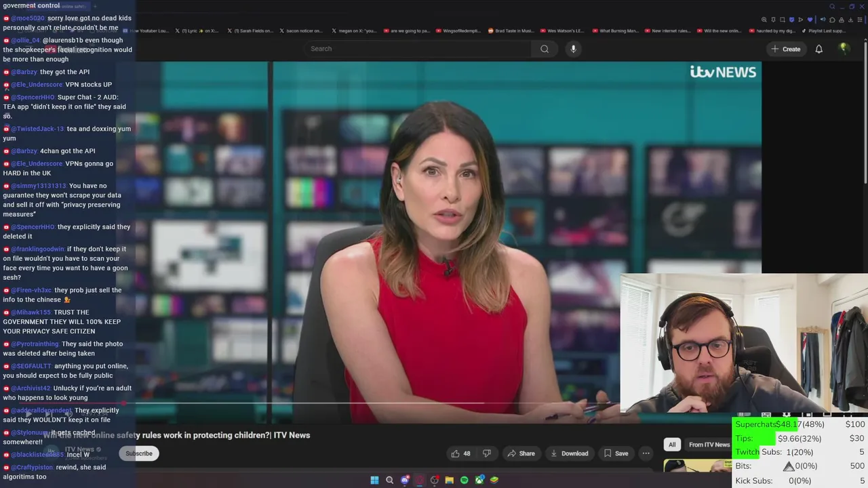Click the YouTube search magnifier button
The image size is (868, 488).
point(545,49)
